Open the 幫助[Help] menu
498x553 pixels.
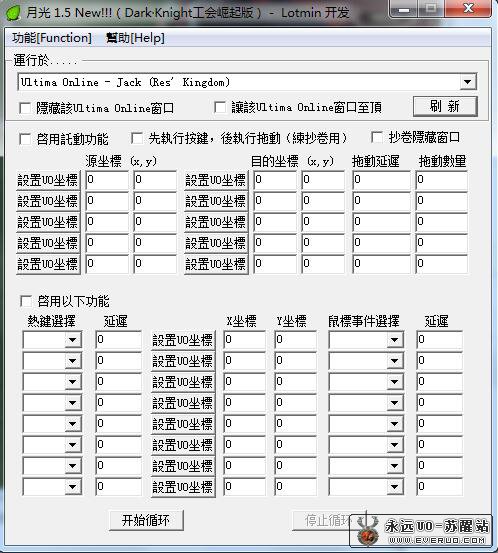click(x=135, y=38)
